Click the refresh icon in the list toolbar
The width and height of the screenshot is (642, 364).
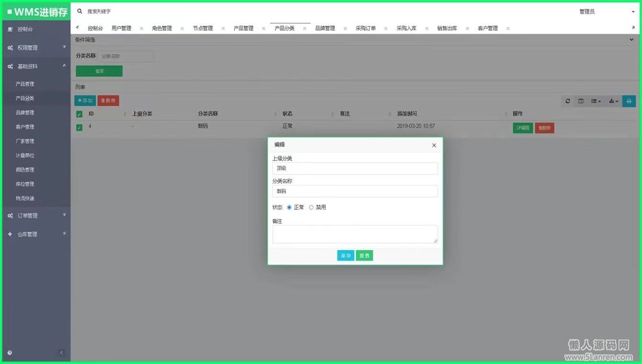coord(568,101)
